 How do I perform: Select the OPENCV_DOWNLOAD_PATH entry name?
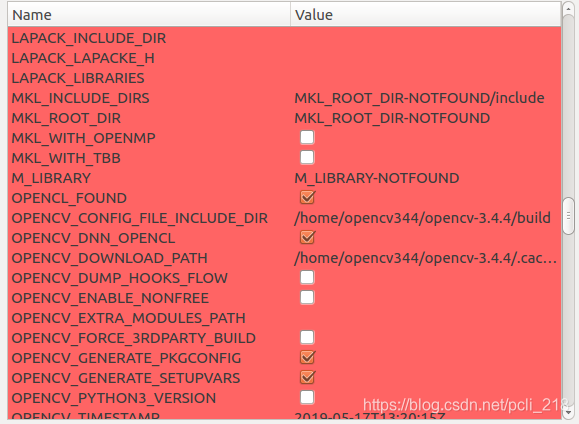[109, 258]
